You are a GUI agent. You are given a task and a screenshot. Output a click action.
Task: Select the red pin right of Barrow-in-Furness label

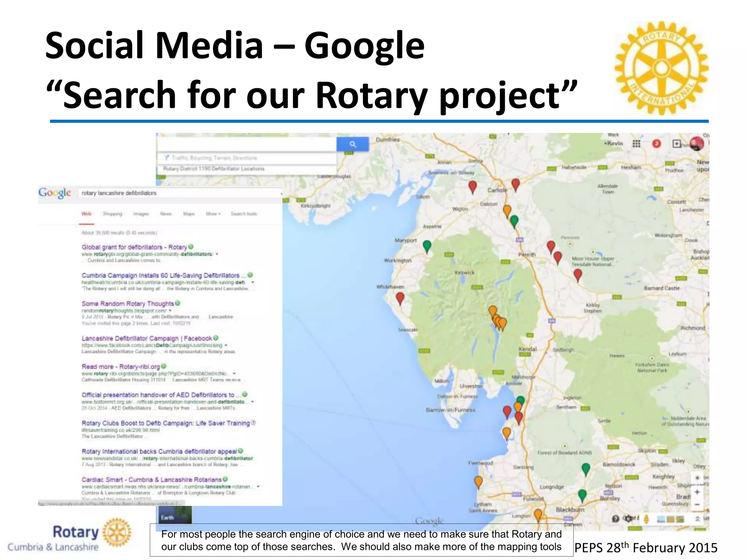tap(507, 412)
